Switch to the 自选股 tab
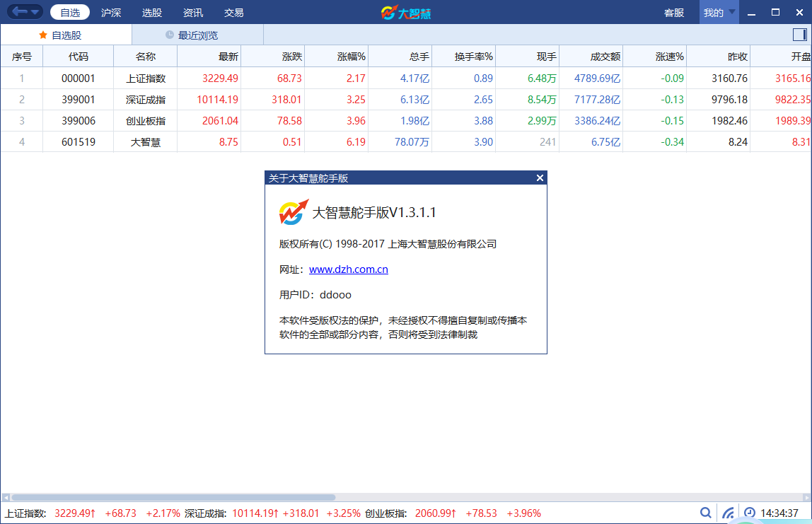 coord(66,35)
